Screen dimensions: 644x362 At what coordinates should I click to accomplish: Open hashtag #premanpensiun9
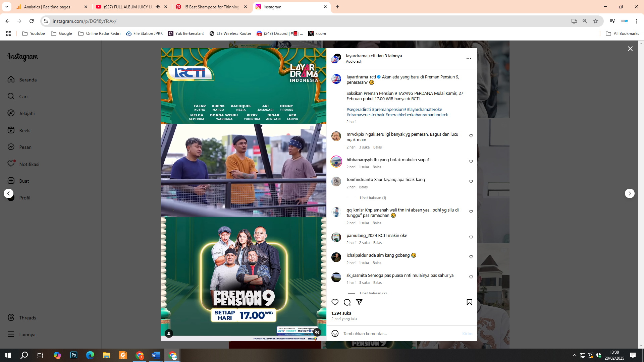389,110
